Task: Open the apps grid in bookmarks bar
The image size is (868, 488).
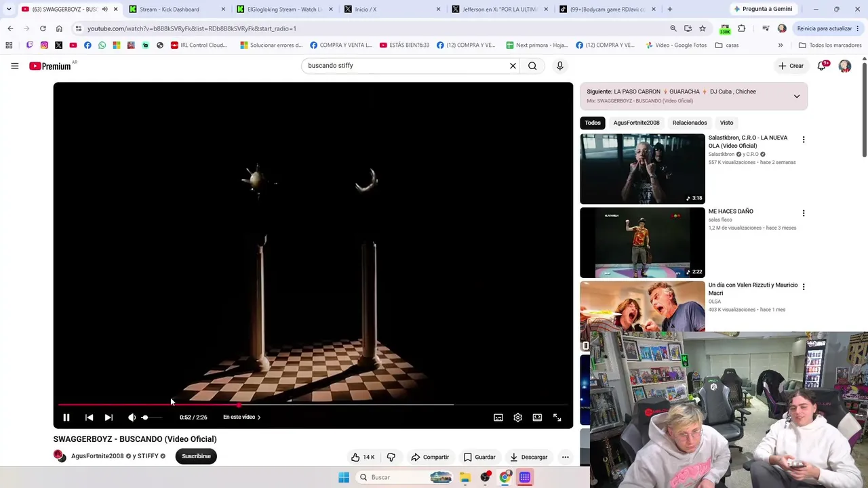Action: pos(9,45)
